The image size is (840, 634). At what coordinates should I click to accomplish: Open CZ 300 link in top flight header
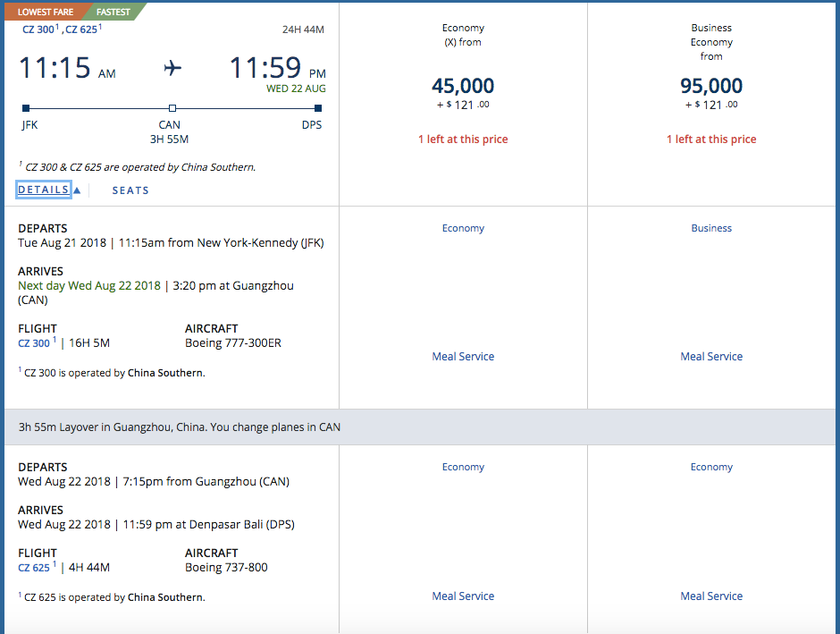pos(38,30)
